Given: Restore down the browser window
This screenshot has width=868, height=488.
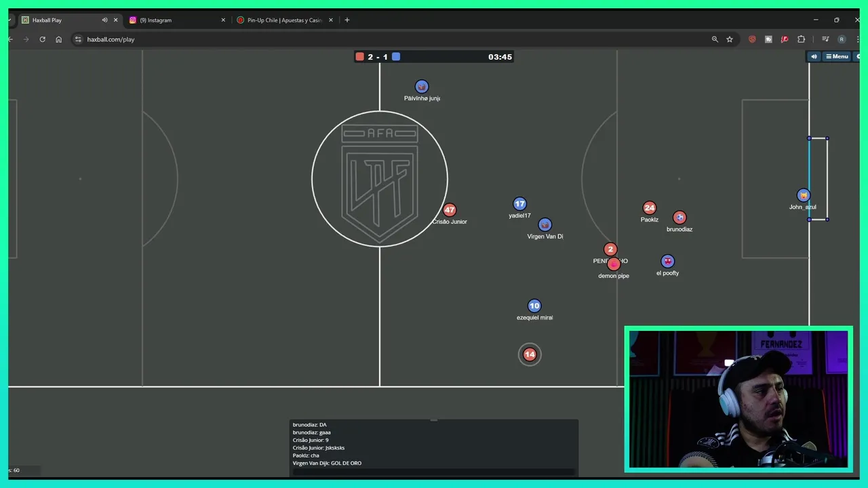Looking at the screenshot, I should pyautogui.click(x=837, y=20).
